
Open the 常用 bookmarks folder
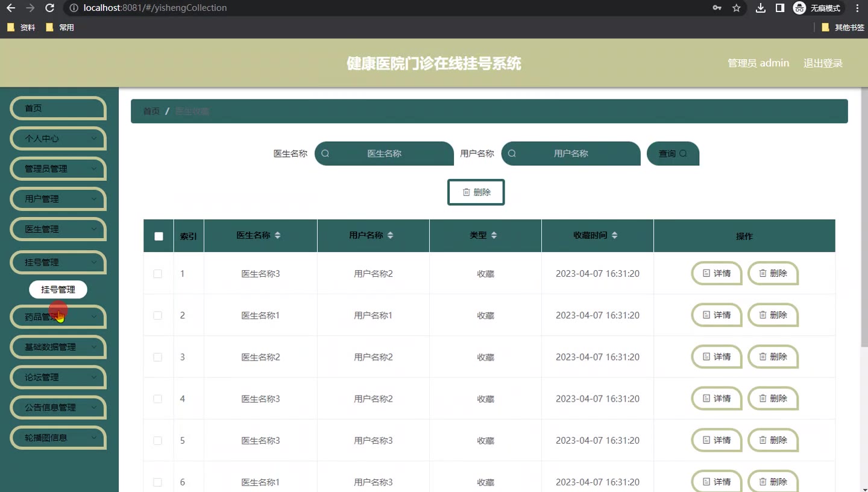(60, 27)
